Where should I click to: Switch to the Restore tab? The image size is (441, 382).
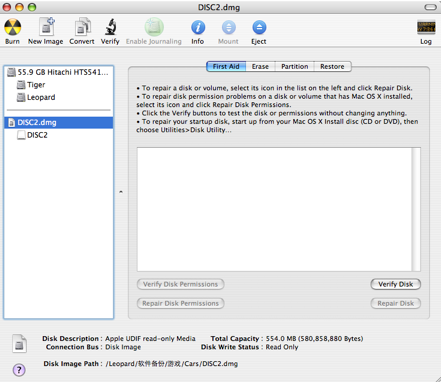click(332, 66)
